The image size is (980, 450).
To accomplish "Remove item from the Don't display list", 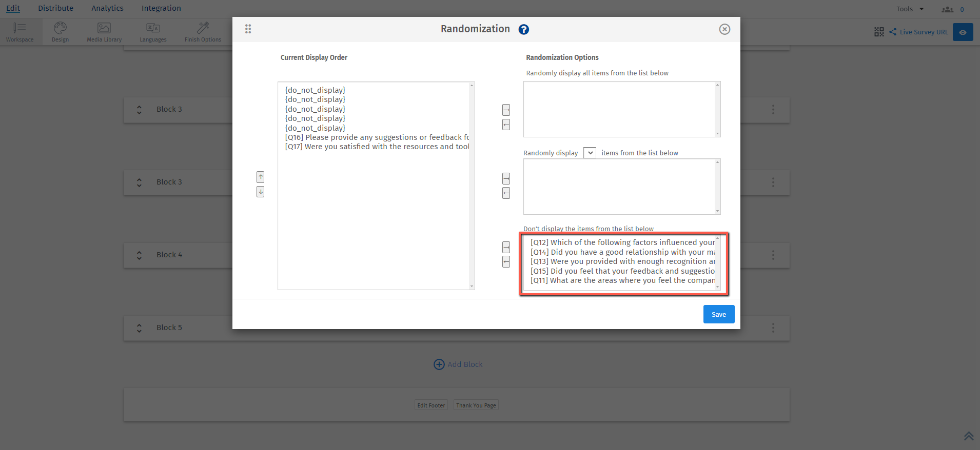I will tap(506, 262).
